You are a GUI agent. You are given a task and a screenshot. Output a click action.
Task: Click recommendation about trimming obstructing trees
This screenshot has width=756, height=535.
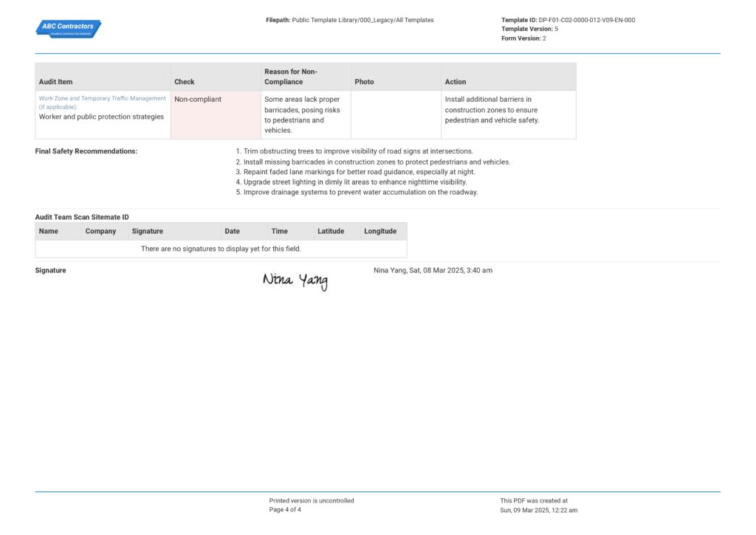(354, 151)
